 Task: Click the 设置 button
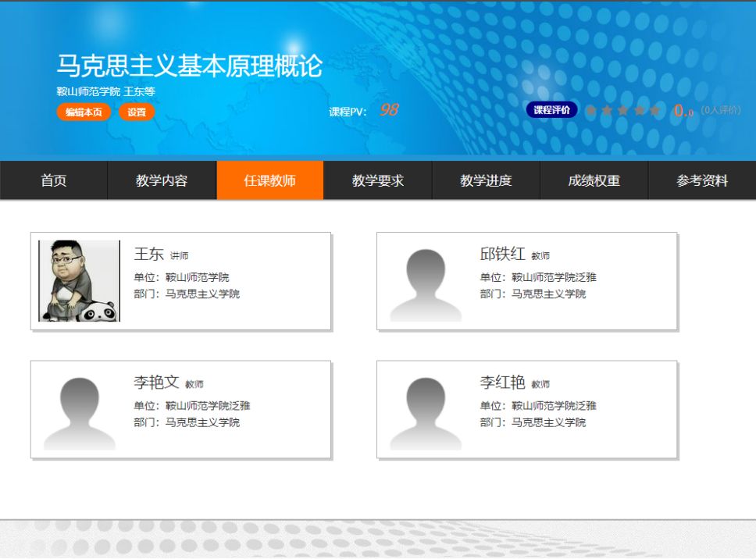(137, 112)
